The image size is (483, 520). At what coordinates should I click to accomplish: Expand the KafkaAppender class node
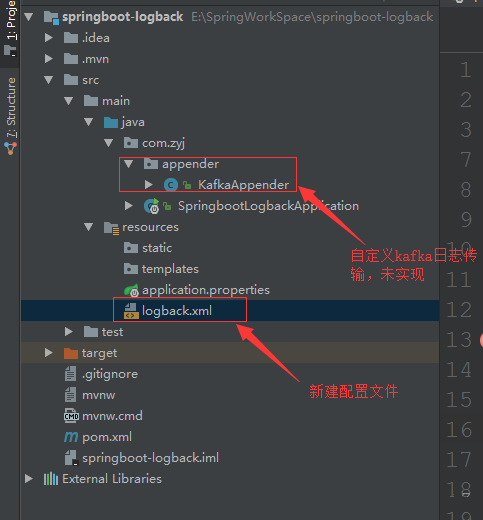coord(149,185)
